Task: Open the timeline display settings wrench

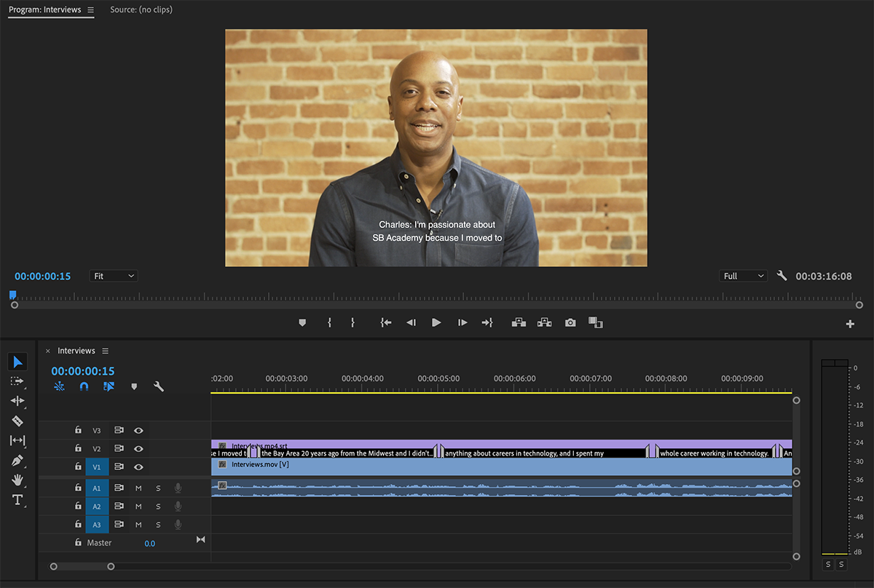Action: pos(159,386)
